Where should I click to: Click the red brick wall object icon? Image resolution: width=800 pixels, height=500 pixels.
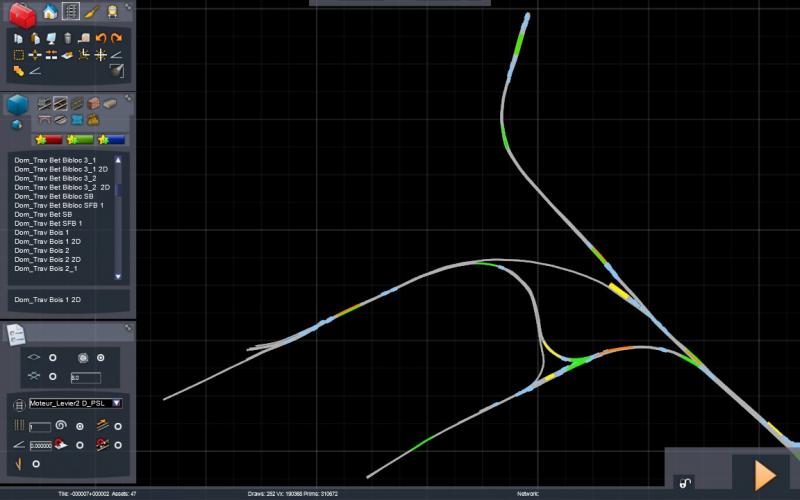93,104
